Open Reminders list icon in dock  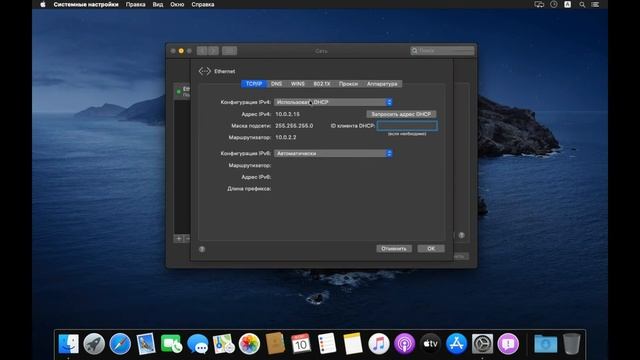327,344
